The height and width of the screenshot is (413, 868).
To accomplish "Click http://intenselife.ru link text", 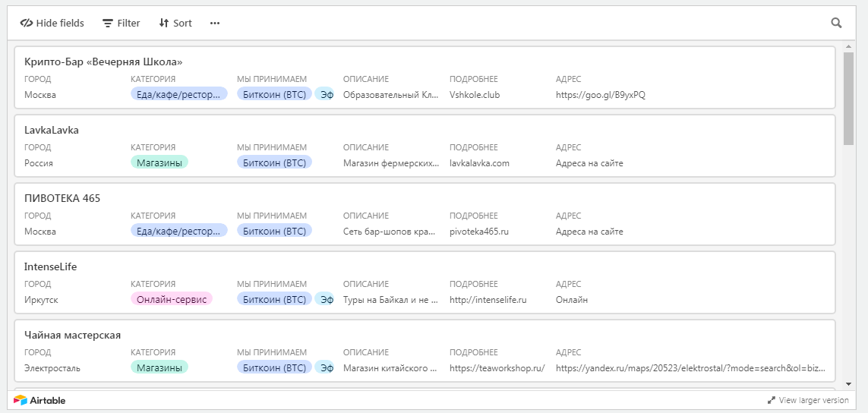I will (488, 300).
